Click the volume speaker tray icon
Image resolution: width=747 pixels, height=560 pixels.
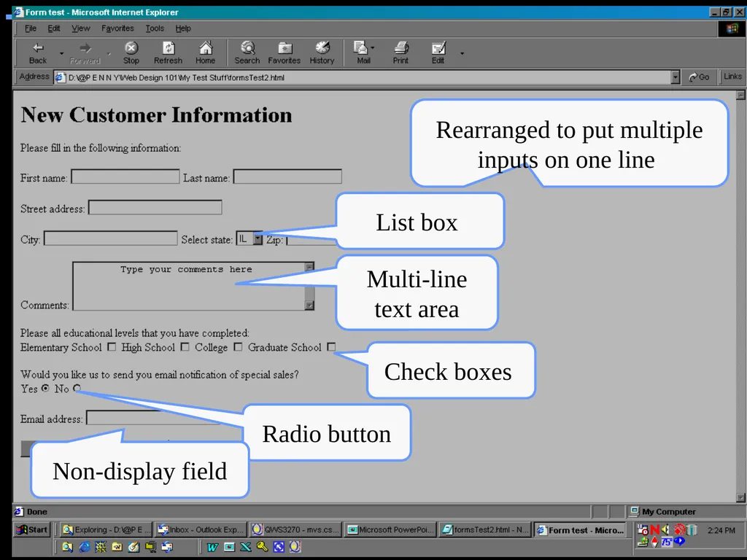click(x=665, y=529)
